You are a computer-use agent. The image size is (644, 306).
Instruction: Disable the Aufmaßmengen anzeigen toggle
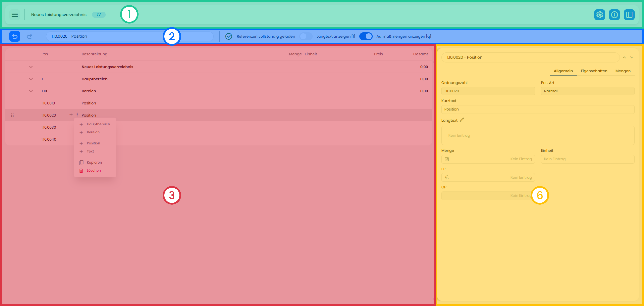pos(366,36)
